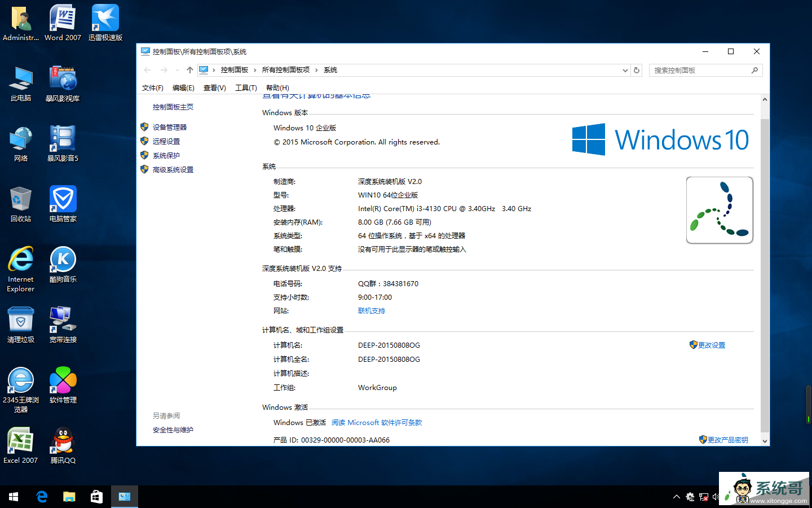Image resolution: width=812 pixels, height=508 pixels.
Task: Click 联机支持 website link
Action: point(372,311)
